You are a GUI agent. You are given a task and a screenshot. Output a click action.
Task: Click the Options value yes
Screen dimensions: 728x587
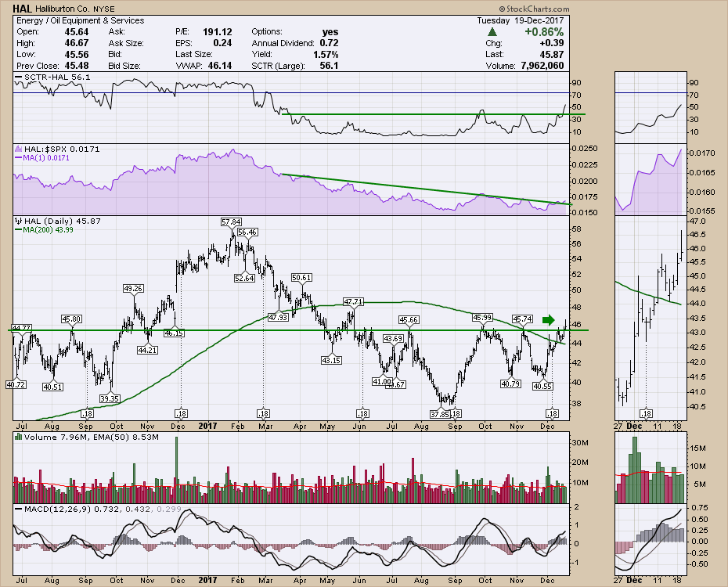tap(330, 31)
